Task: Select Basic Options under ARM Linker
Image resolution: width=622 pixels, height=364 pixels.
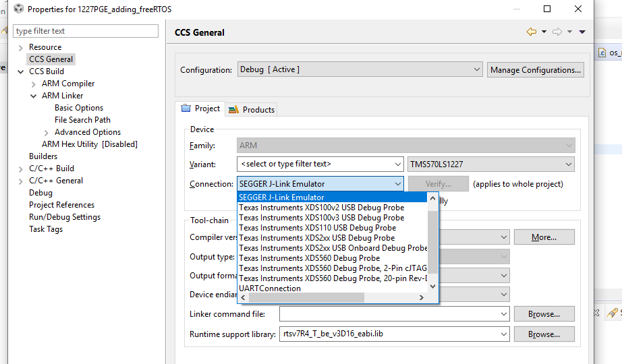Action: tap(79, 108)
